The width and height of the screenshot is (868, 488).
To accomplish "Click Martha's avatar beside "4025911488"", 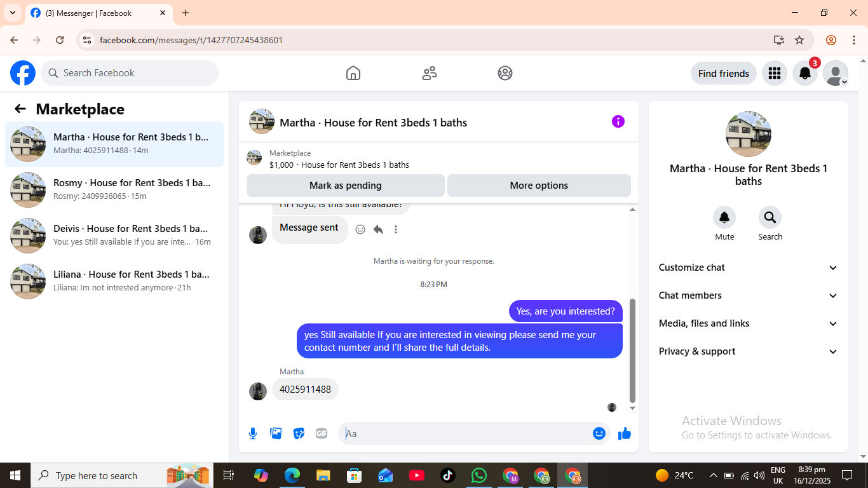I will click(258, 391).
